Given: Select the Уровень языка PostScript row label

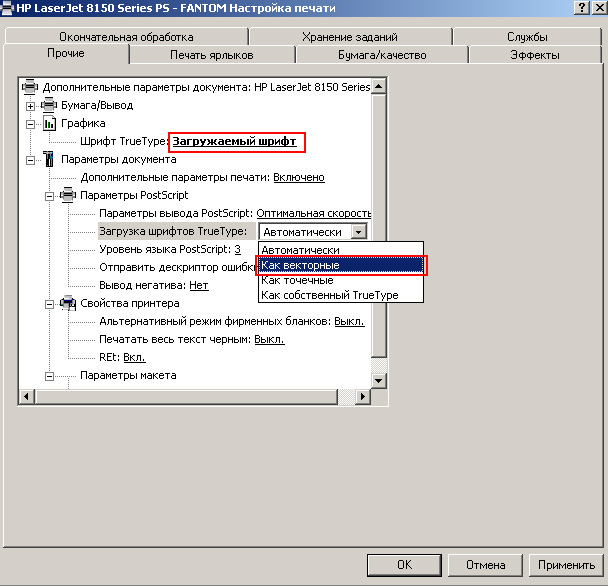Looking at the screenshot, I should pyautogui.click(x=165, y=249).
